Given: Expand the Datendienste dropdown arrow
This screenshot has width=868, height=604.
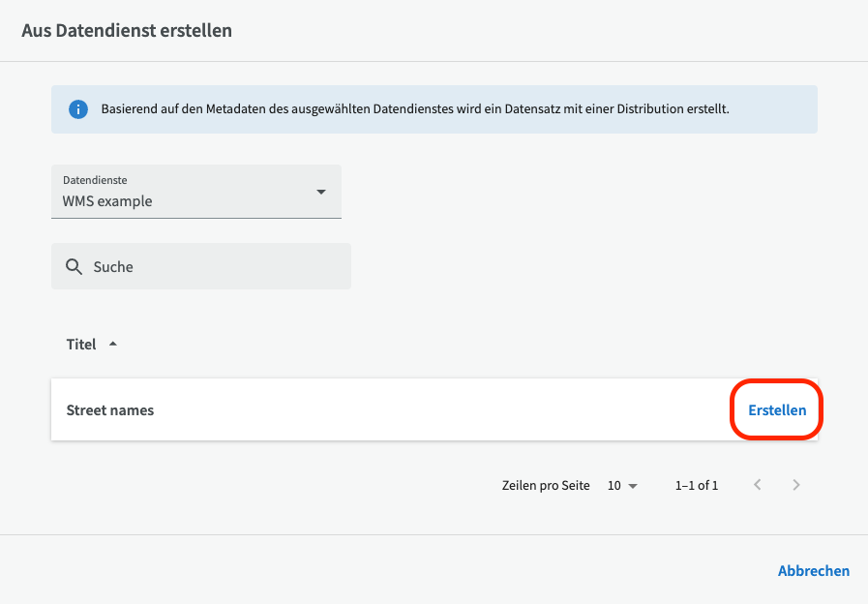Looking at the screenshot, I should 321,192.
